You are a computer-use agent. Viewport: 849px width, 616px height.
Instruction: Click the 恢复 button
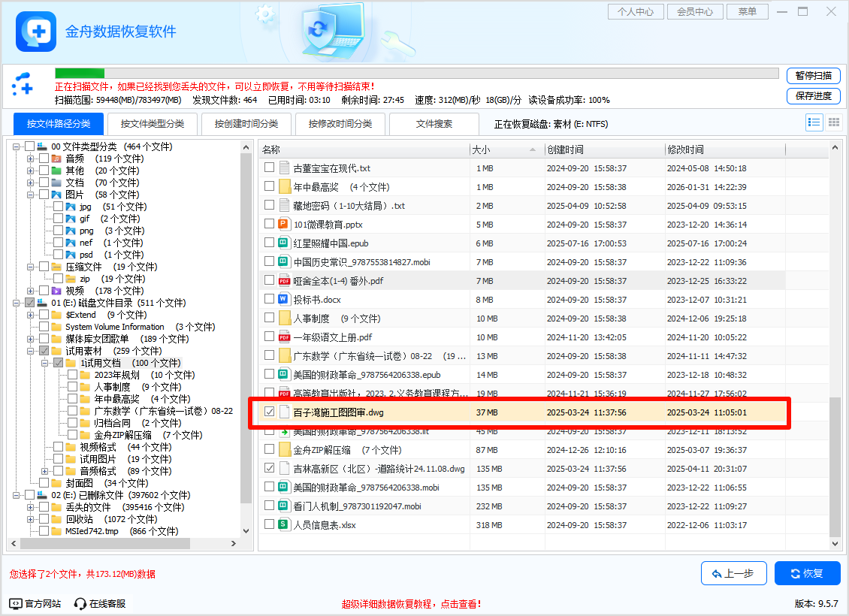[808, 573]
